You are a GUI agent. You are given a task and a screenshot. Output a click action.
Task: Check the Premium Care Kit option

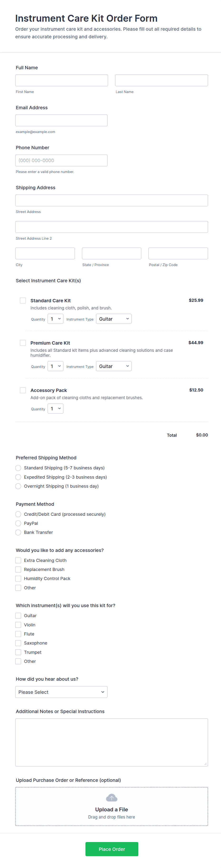click(x=23, y=343)
